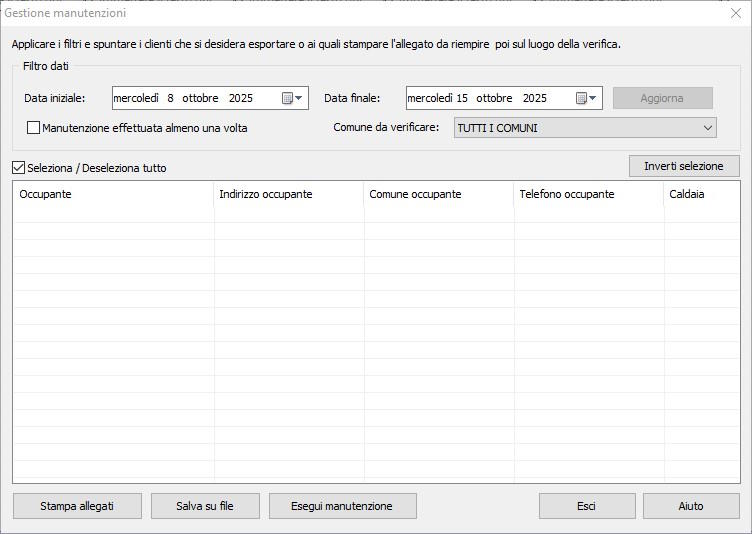Open help with the Aiuto button
The image size is (752, 534).
[x=691, y=506]
